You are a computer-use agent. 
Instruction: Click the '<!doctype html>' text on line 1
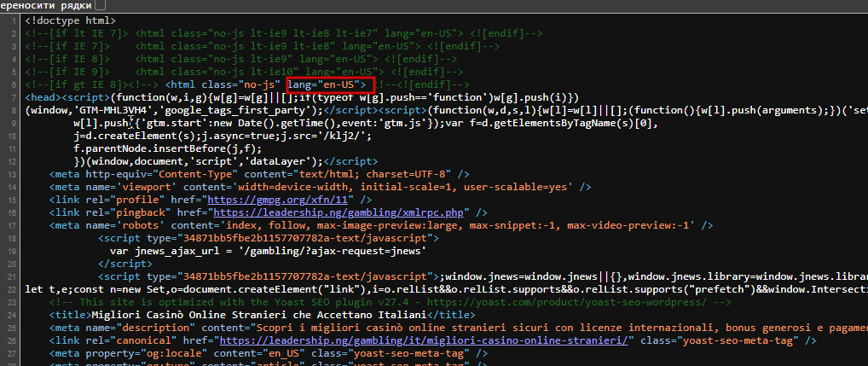coord(71,21)
